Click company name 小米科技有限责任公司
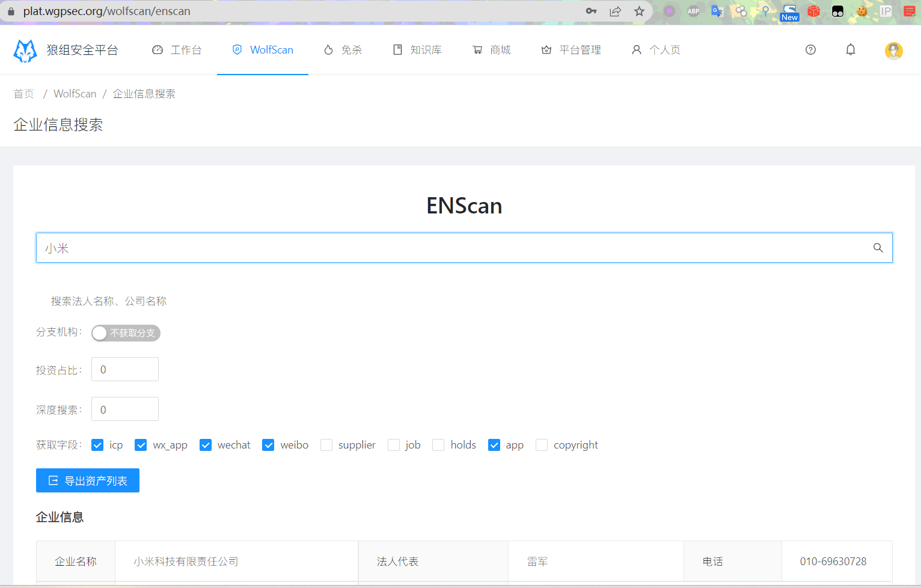This screenshot has height=588, width=921. [186, 562]
